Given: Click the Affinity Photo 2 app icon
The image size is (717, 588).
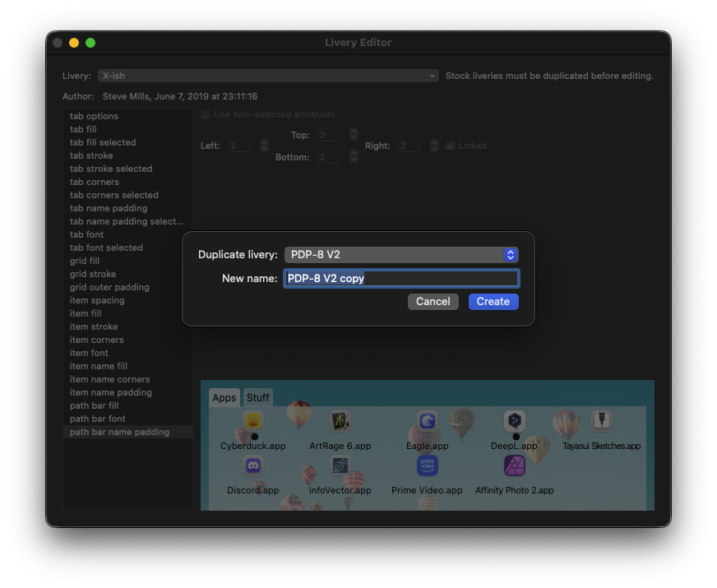Looking at the screenshot, I should (x=515, y=466).
